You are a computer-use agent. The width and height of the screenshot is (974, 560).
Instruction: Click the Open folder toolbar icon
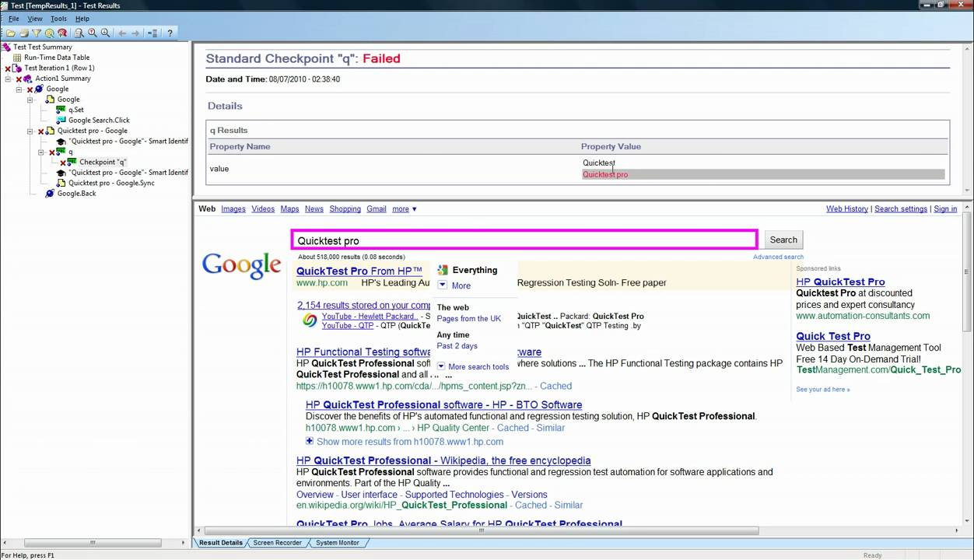point(10,33)
